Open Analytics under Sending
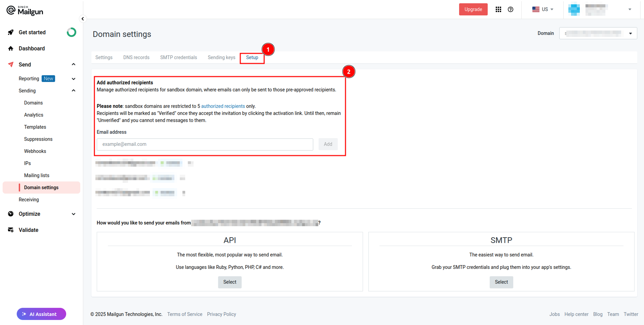The height and width of the screenshot is (325, 644). (34, 115)
